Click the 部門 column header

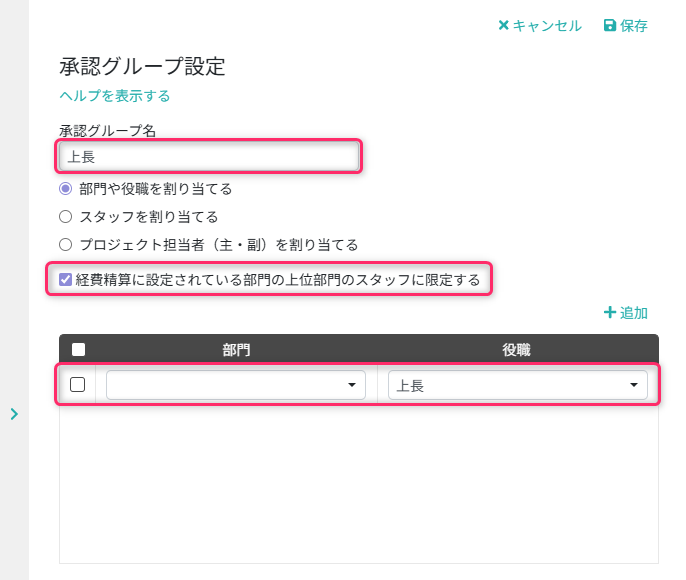[x=236, y=350]
